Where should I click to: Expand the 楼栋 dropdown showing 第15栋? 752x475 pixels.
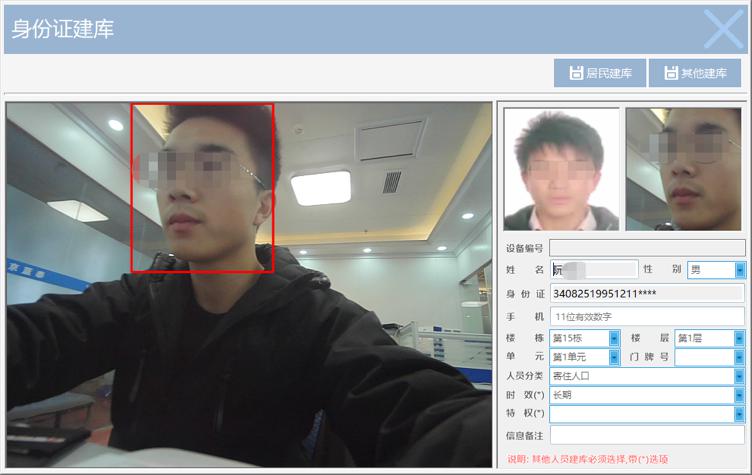pyautogui.click(x=614, y=338)
